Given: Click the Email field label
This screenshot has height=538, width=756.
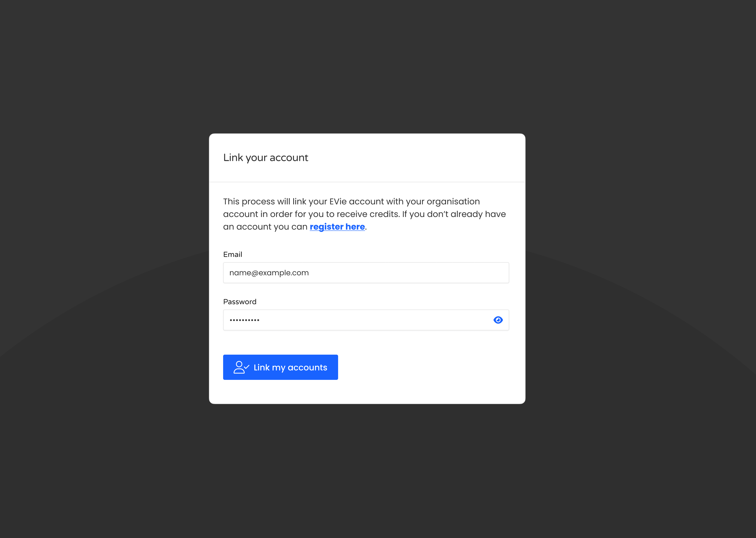Looking at the screenshot, I should tap(232, 255).
